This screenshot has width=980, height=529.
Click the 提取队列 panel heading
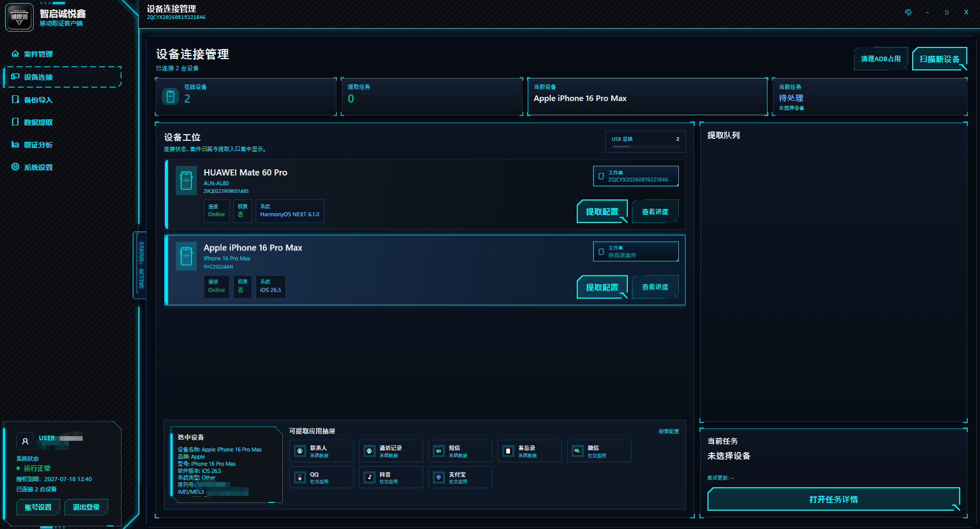click(x=723, y=135)
